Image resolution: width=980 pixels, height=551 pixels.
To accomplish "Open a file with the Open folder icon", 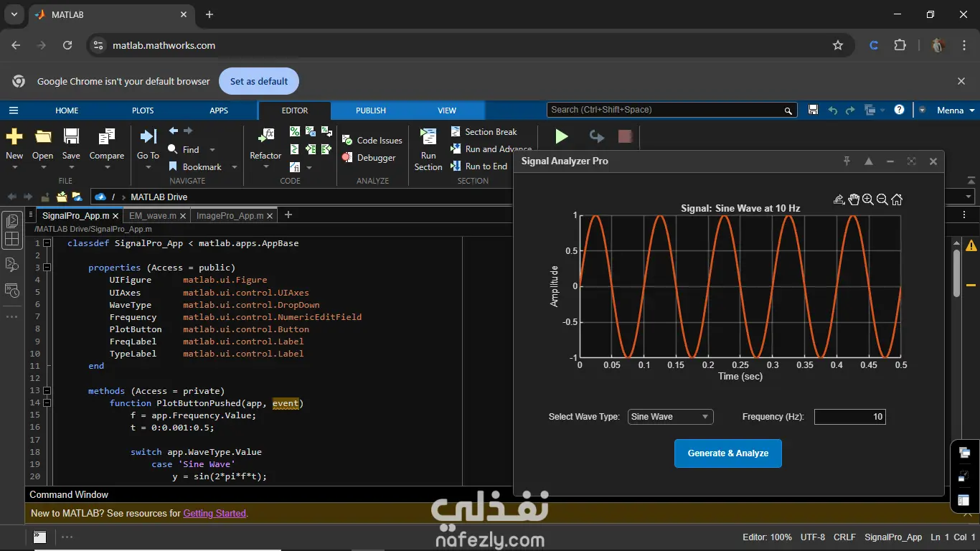I will (x=43, y=136).
